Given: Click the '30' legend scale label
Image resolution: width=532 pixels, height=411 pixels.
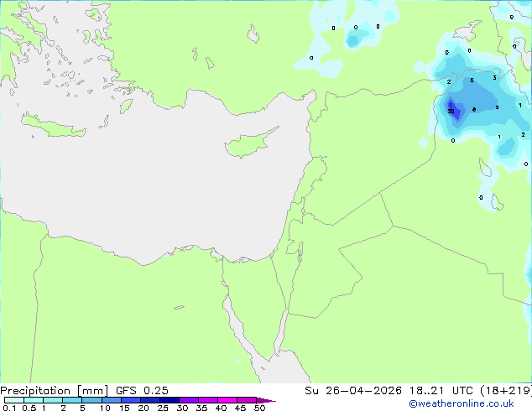Looking at the screenshot, I should (182, 408).
